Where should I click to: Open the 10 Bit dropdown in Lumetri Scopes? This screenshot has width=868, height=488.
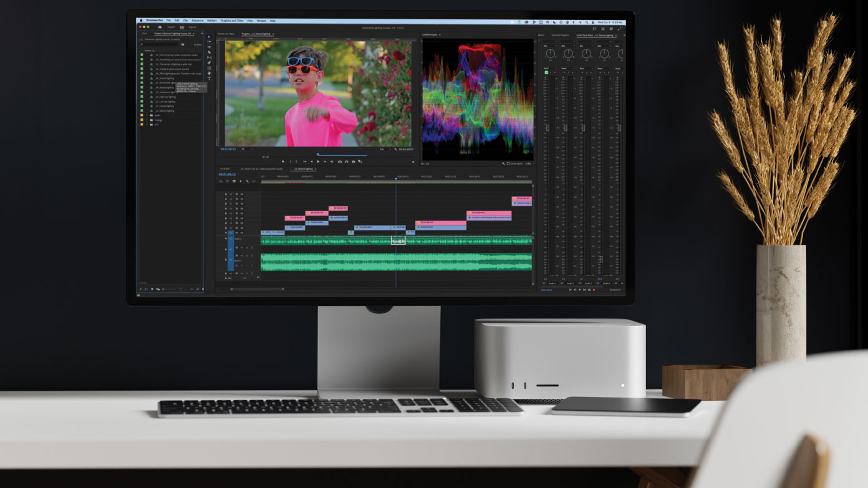click(529, 164)
